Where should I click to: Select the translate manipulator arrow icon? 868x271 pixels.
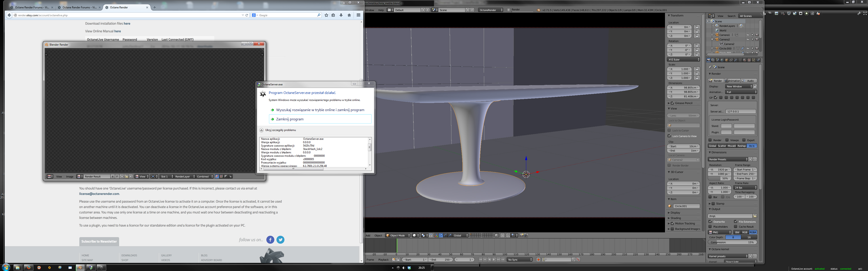(x=441, y=235)
